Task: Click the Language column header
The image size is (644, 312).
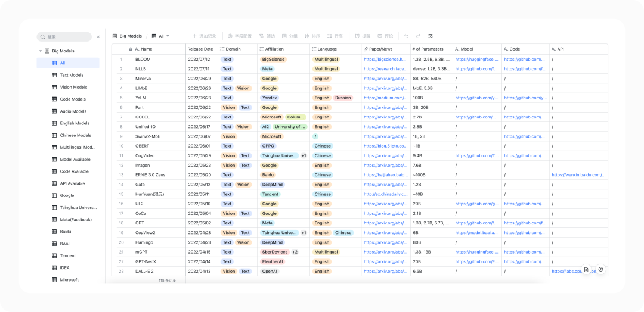Action: pos(335,49)
